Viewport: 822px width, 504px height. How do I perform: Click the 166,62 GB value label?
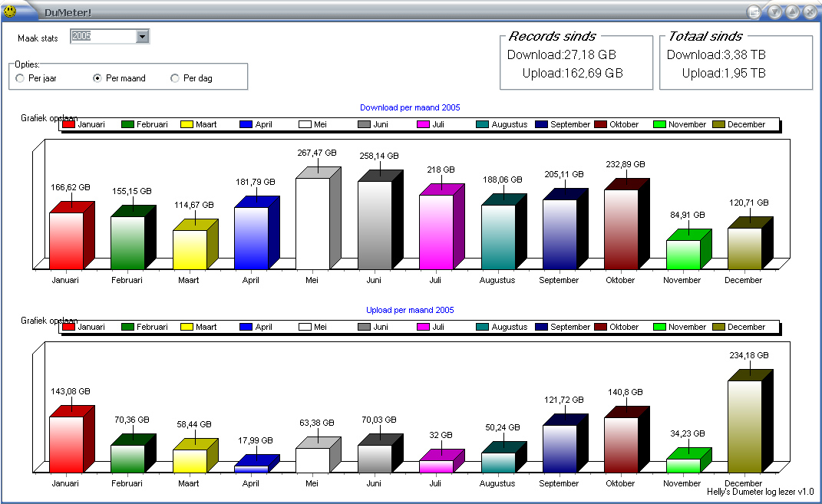[71, 187]
